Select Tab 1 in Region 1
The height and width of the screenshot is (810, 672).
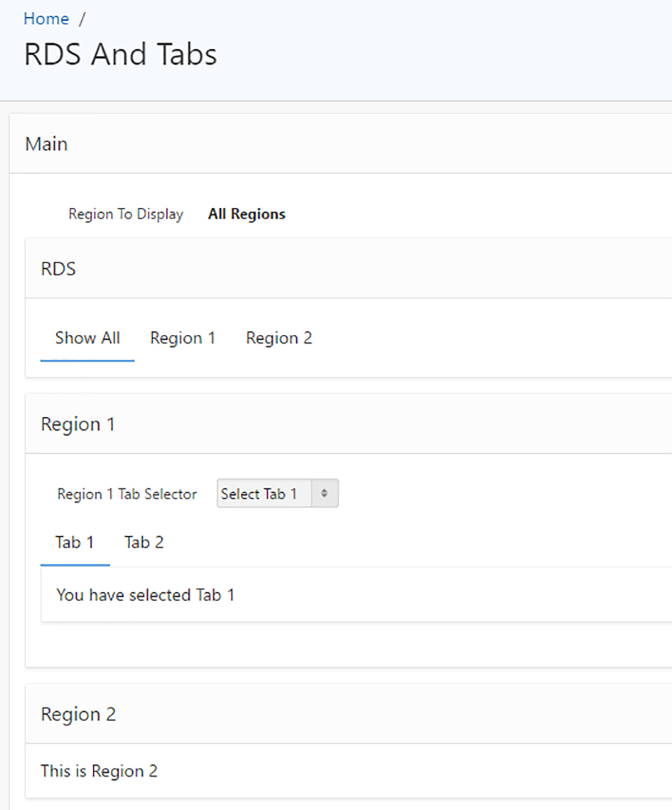74,542
